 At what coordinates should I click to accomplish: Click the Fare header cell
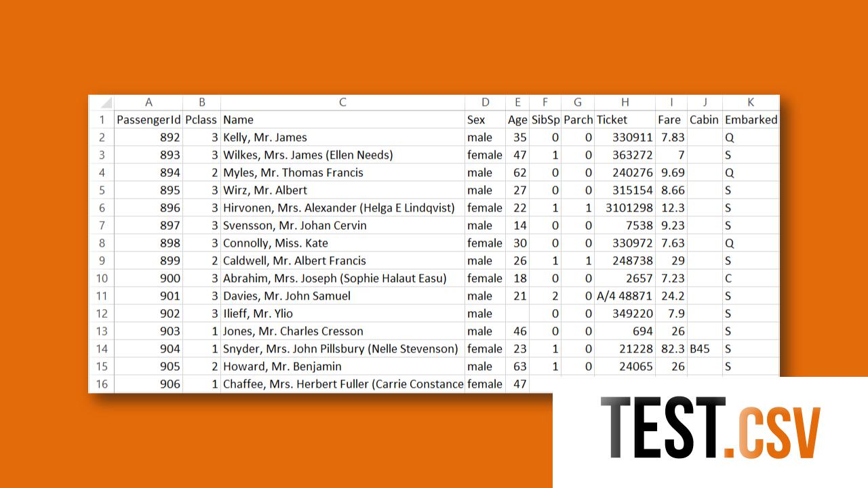pyautogui.click(x=671, y=119)
